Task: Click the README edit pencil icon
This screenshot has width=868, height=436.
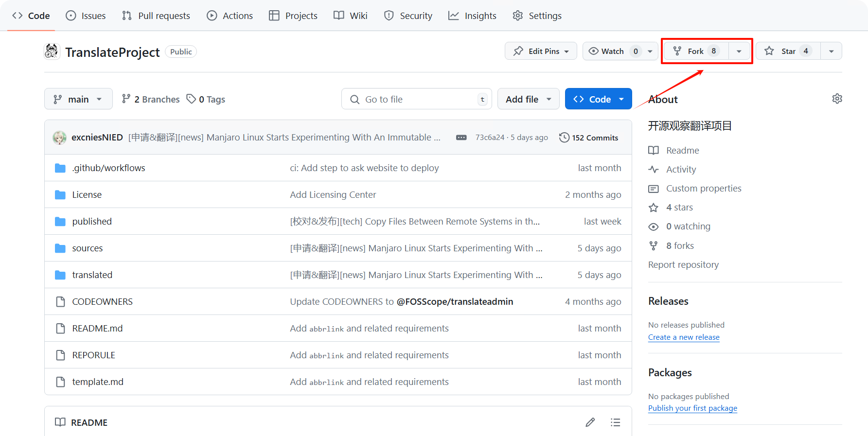Action: pos(590,422)
